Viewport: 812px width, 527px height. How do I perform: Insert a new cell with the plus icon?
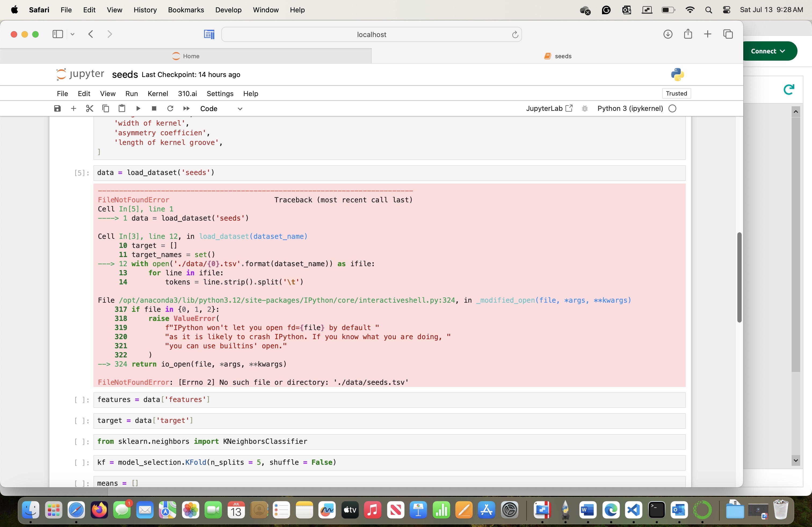(x=73, y=108)
